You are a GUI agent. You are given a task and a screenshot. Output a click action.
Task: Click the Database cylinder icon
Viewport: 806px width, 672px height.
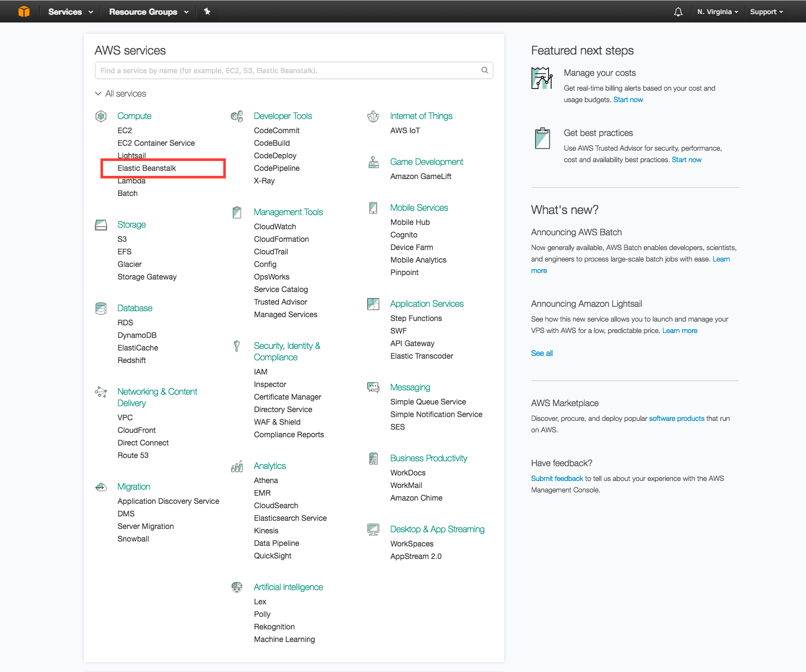[x=101, y=308]
